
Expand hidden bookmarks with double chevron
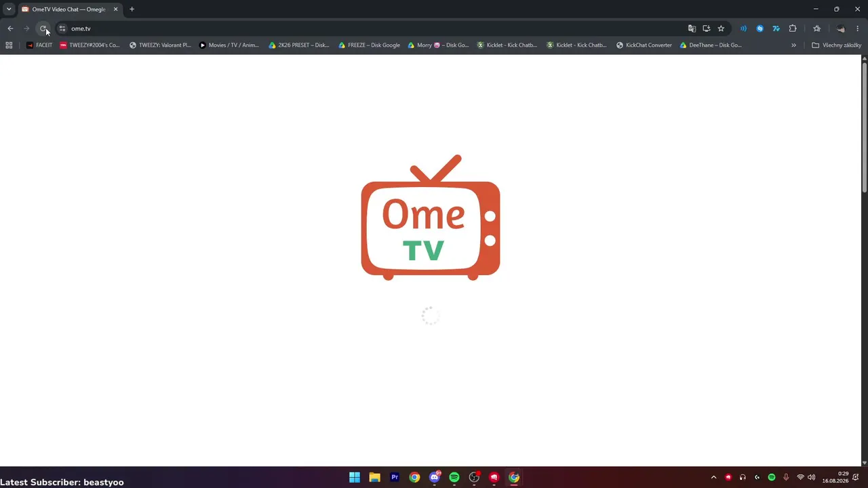pos(793,45)
